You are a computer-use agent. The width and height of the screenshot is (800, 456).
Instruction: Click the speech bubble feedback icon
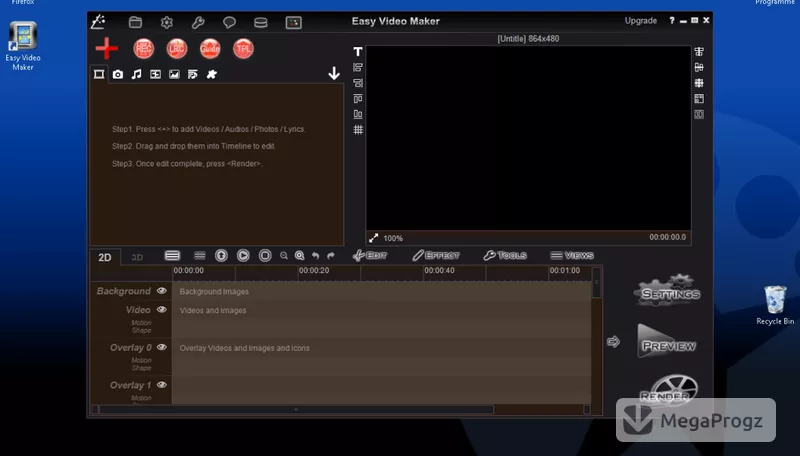coord(229,22)
